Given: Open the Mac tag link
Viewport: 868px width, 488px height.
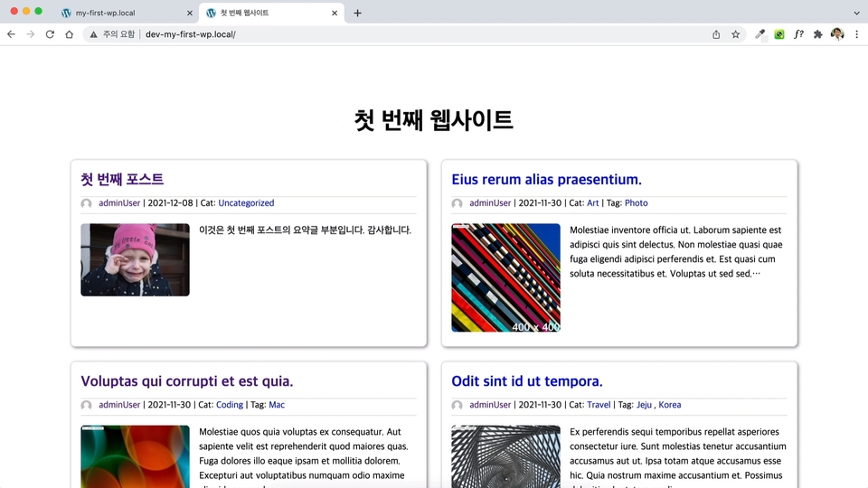Looking at the screenshot, I should click(x=277, y=405).
